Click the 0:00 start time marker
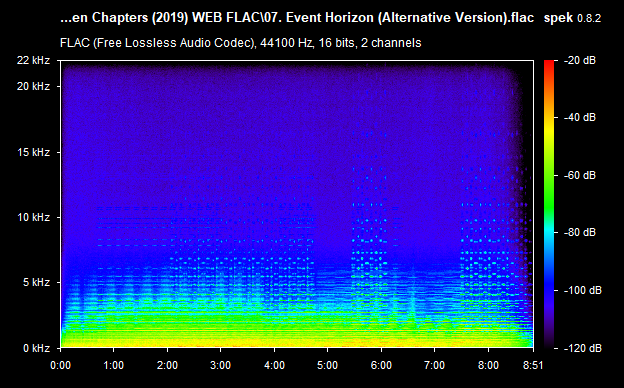This screenshot has width=624, height=388. point(60,365)
